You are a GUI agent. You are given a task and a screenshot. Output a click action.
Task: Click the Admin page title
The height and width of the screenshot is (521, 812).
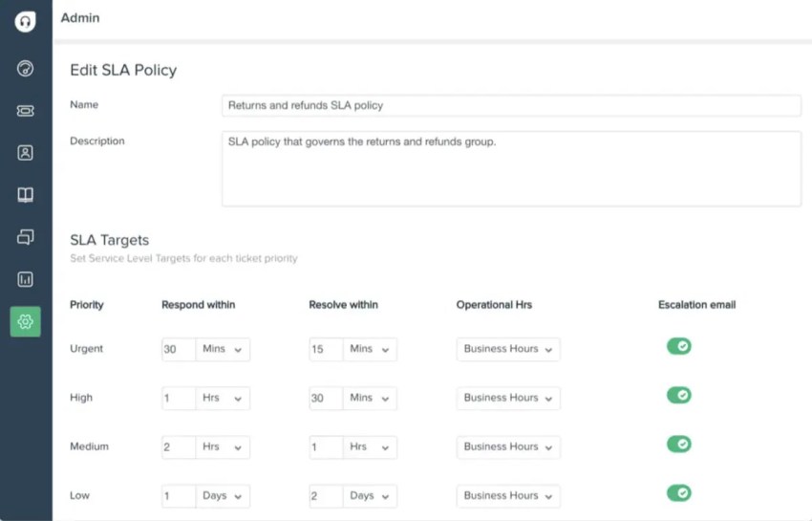tap(80, 17)
